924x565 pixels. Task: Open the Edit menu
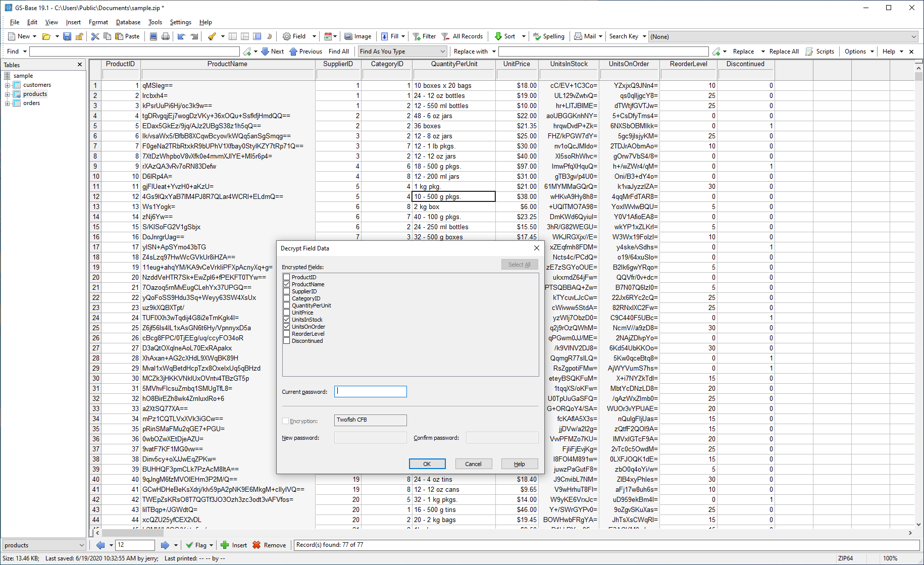pos(32,22)
